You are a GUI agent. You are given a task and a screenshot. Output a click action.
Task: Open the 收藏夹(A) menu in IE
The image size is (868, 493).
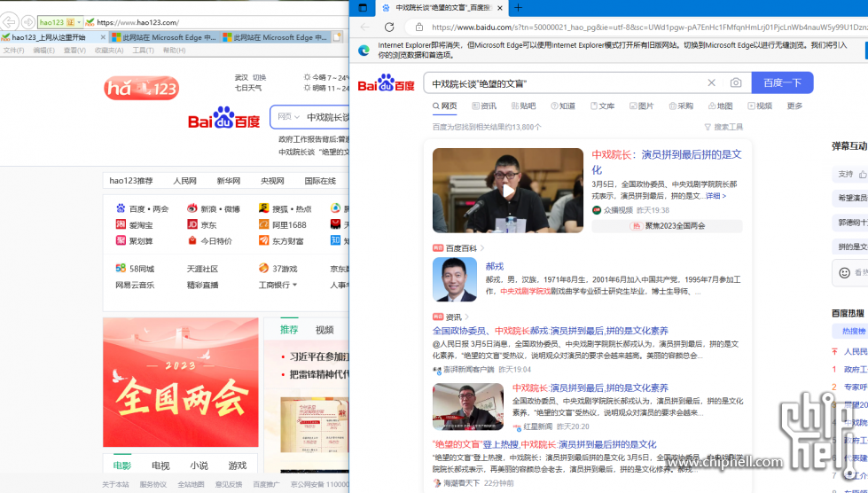[109, 51]
